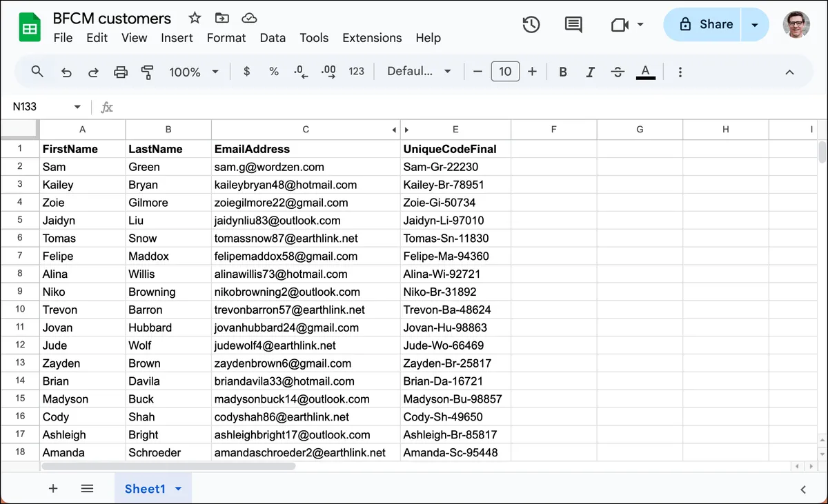
Task: Select row 10 header
Action: 20,310
